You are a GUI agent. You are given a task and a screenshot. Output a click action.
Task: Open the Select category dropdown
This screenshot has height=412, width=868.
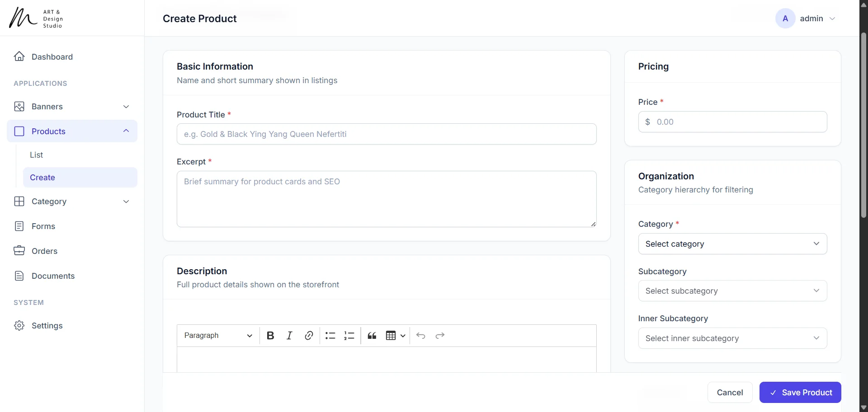pos(732,244)
